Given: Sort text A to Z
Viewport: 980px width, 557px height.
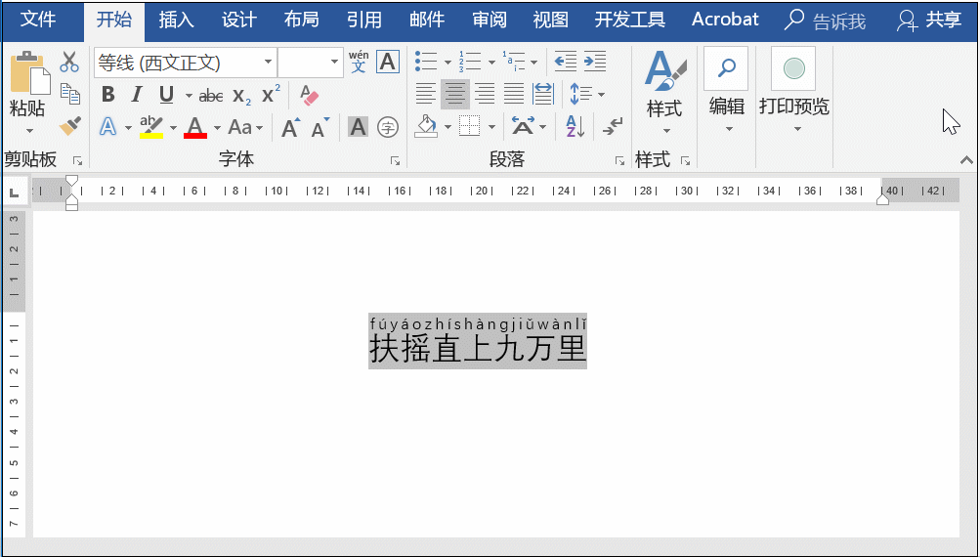Looking at the screenshot, I should [575, 127].
